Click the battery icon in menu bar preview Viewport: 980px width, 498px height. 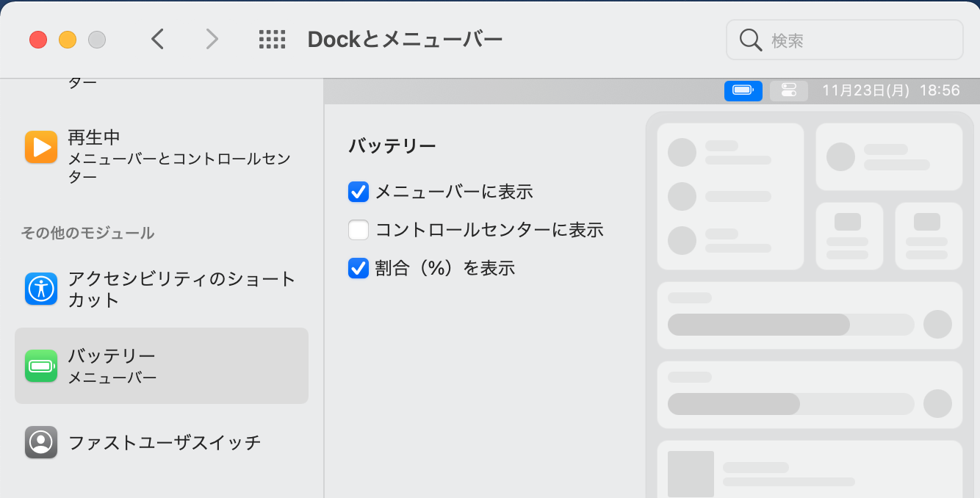[x=743, y=90]
